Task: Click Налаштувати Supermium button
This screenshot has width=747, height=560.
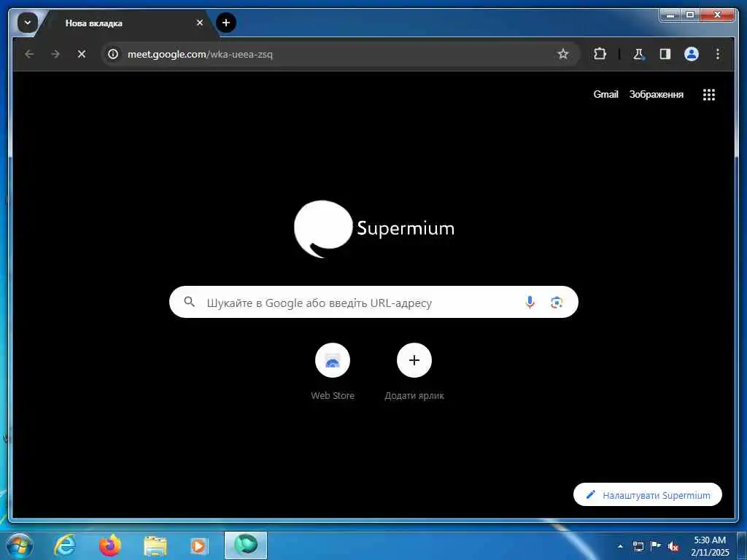Action: [x=648, y=495]
